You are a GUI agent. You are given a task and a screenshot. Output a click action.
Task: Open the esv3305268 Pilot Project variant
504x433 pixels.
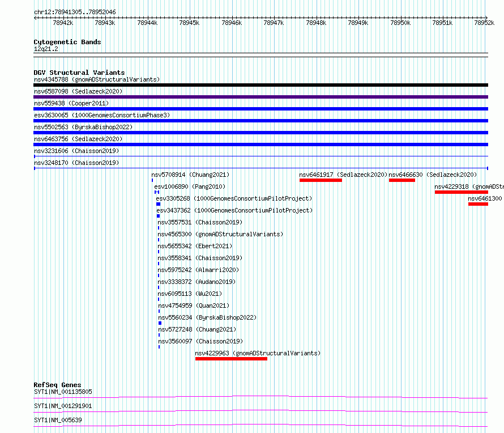click(234, 198)
